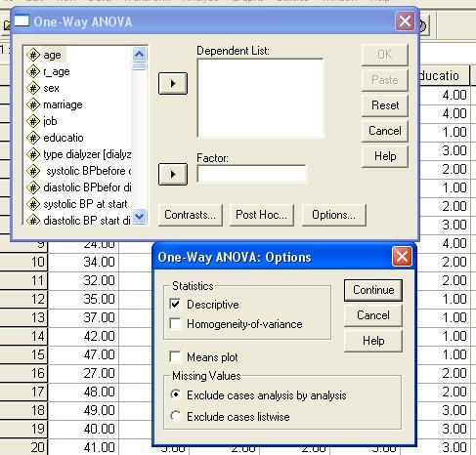Image resolution: width=476 pixels, height=455 pixels.
Task: Select the age variable in list
Action: point(52,55)
